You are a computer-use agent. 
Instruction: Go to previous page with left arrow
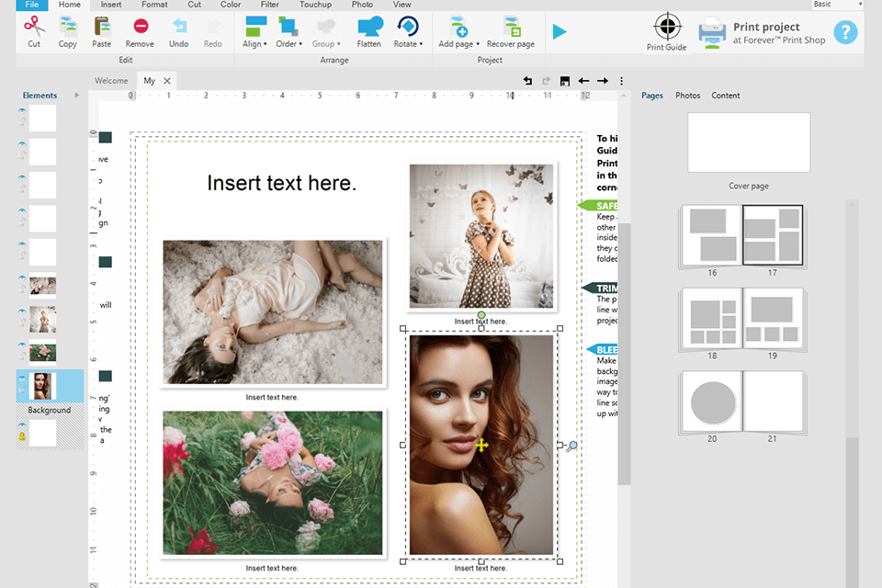584,81
